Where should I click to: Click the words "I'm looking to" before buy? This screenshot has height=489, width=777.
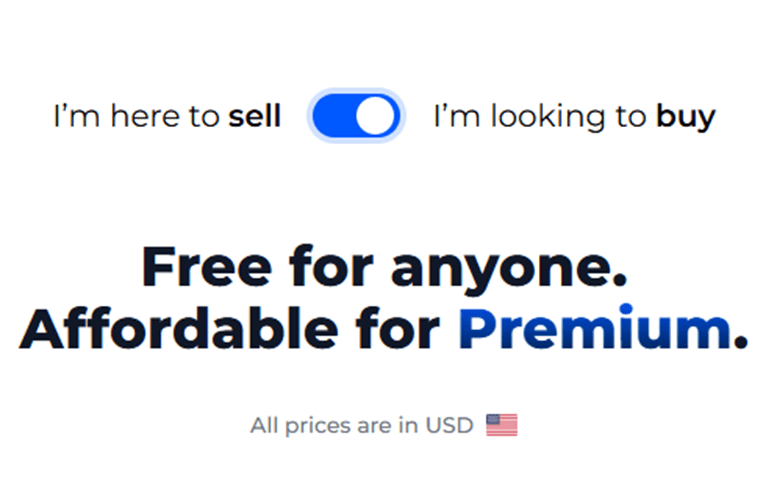[x=540, y=117]
